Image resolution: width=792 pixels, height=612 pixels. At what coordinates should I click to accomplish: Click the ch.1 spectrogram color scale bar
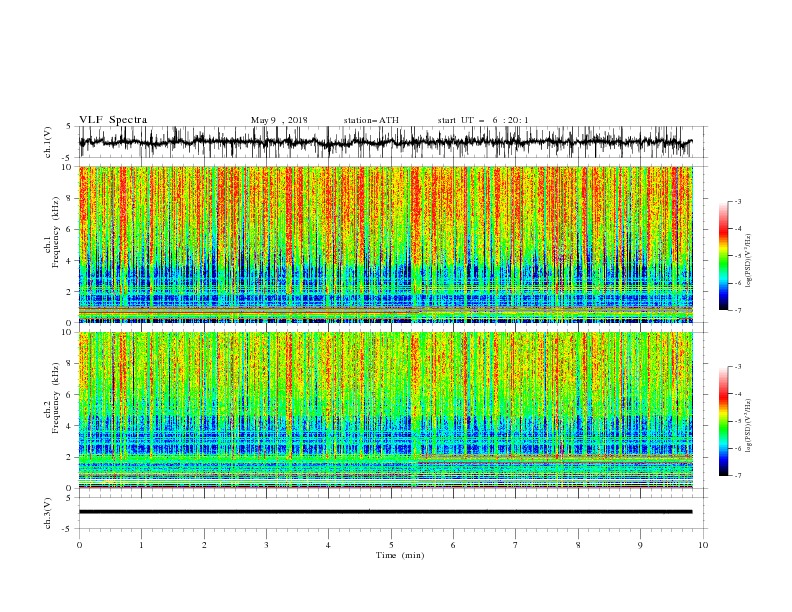(723, 256)
